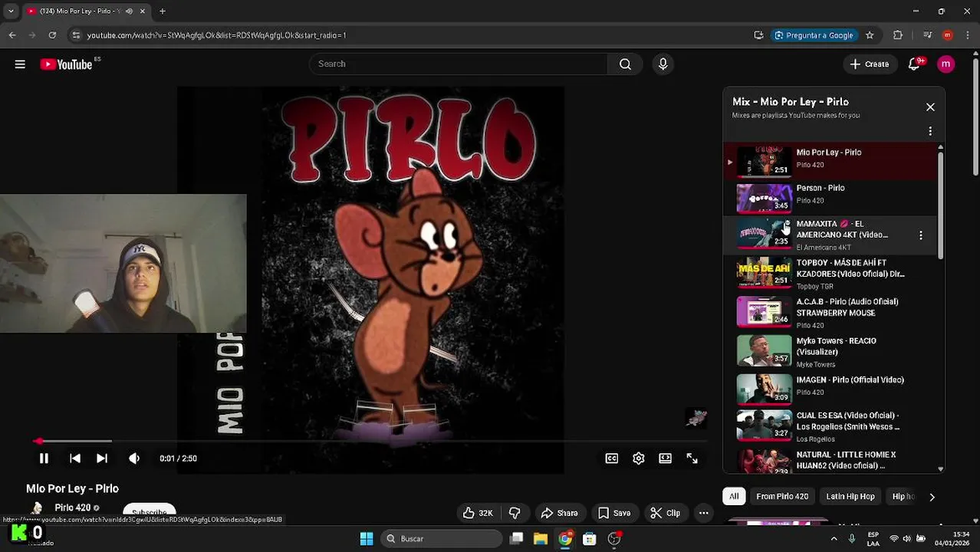
Task: Enter full screen mode
Action: [x=692, y=458]
